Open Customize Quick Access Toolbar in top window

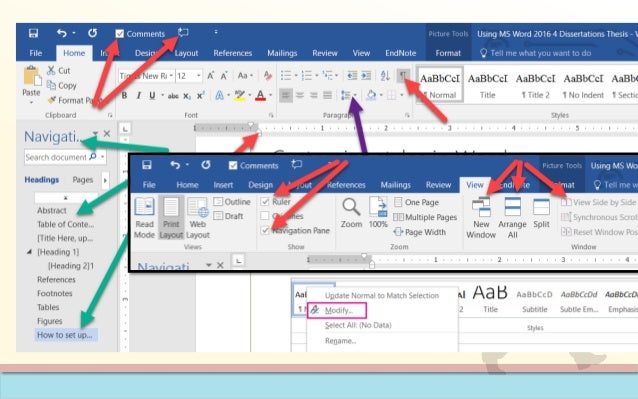pos(216,32)
